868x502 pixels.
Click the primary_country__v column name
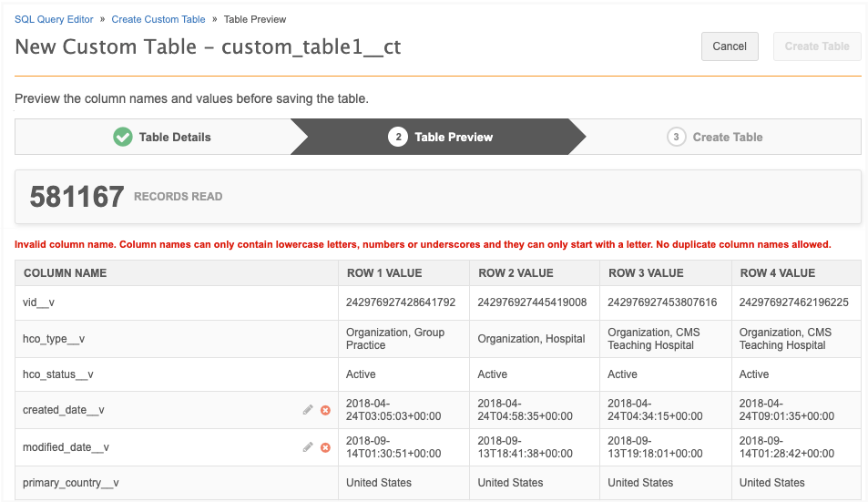point(71,483)
